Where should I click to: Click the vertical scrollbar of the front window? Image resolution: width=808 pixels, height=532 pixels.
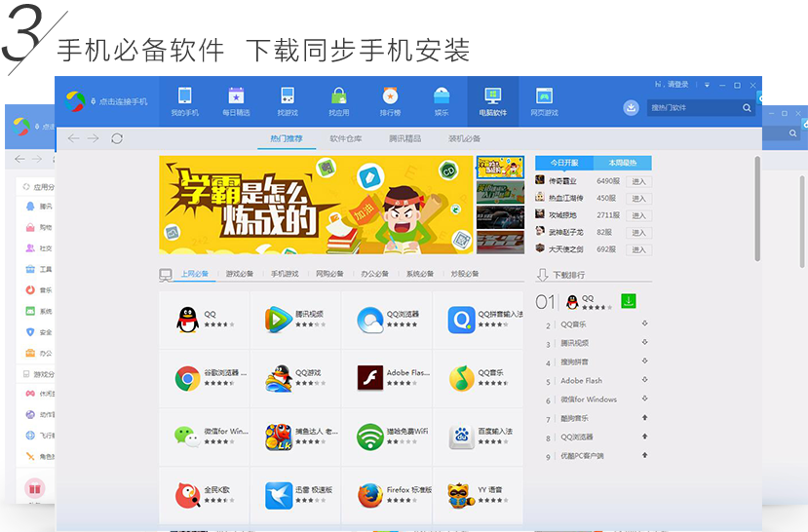pos(757,209)
